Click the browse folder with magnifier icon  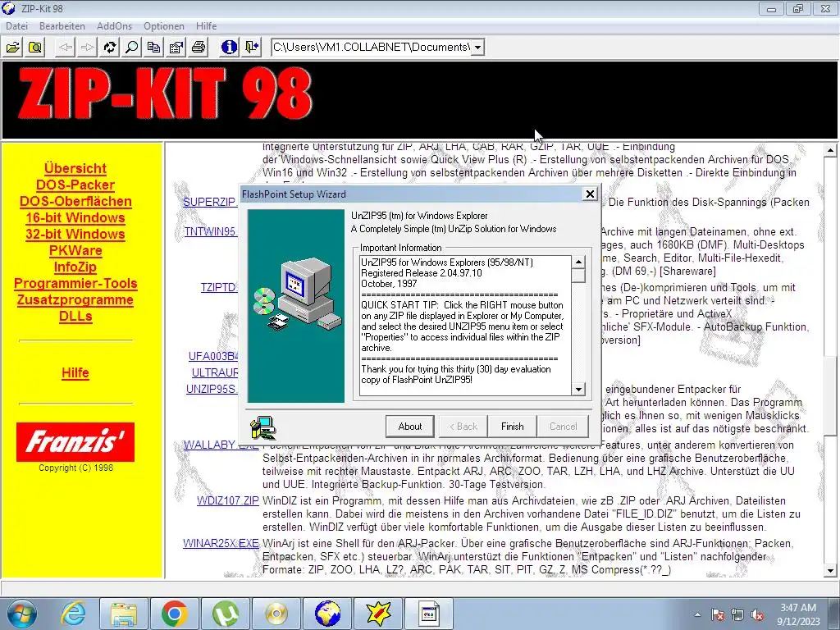coord(35,47)
